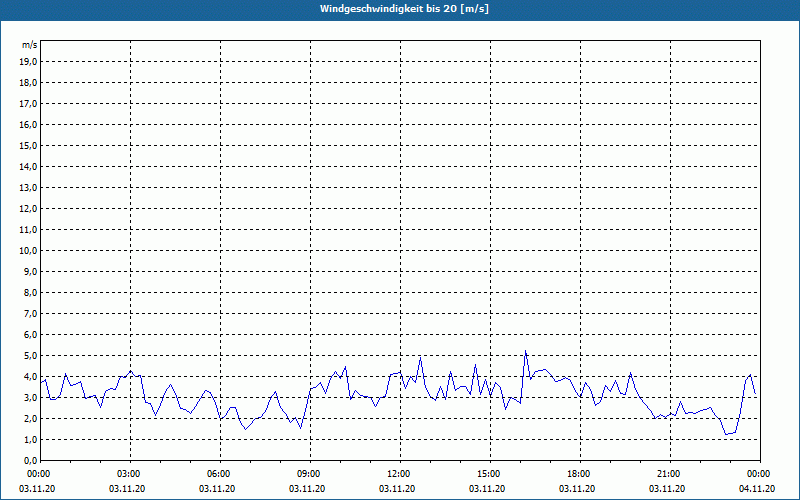Click the 8,0 y-axis label
The height and width of the screenshot is (500, 800).
click(31, 292)
